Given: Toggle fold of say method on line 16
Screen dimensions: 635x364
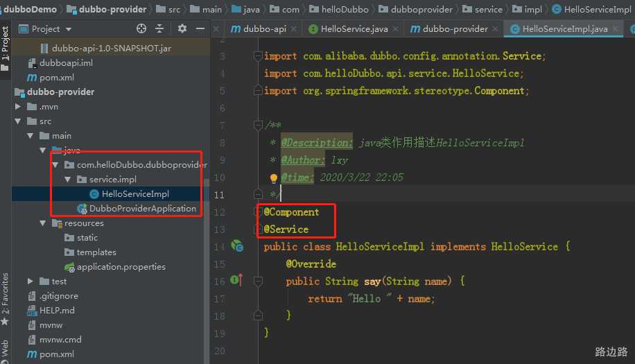Looking at the screenshot, I should point(258,281).
